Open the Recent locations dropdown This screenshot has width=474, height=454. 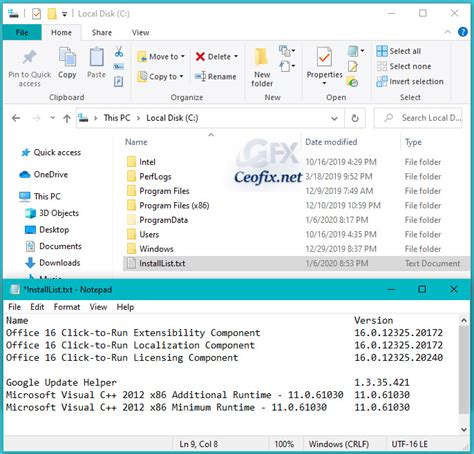(52, 118)
